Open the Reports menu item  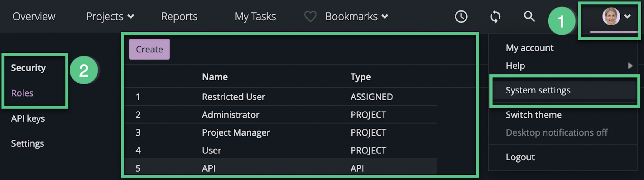[x=179, y=17]
